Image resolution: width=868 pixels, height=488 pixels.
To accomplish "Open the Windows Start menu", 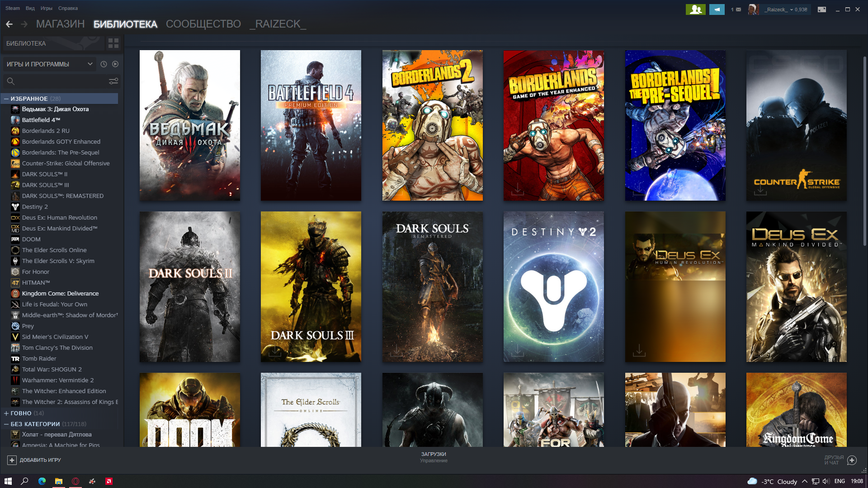I will (8, 481).
